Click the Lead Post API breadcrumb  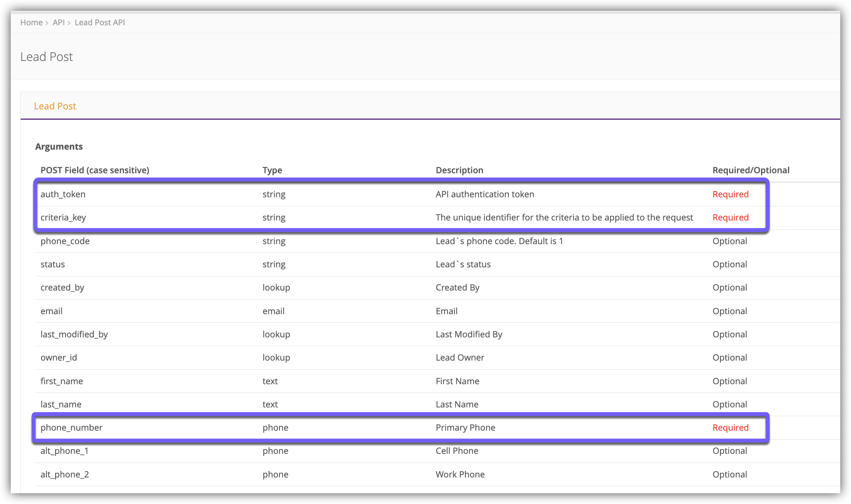click(100, 22)
